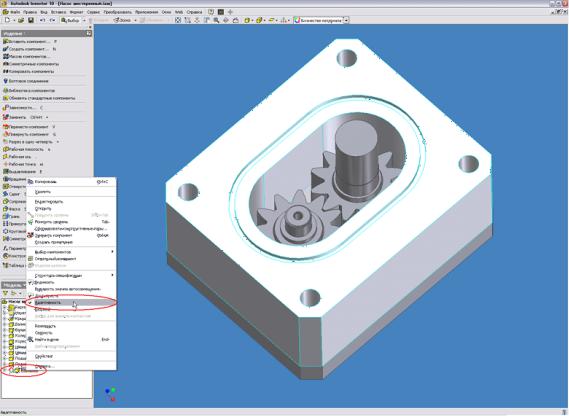The width and height of the screenshot is (569, 416).
Task: Click Перенести компонент in the panel
Action: [25, 127]
